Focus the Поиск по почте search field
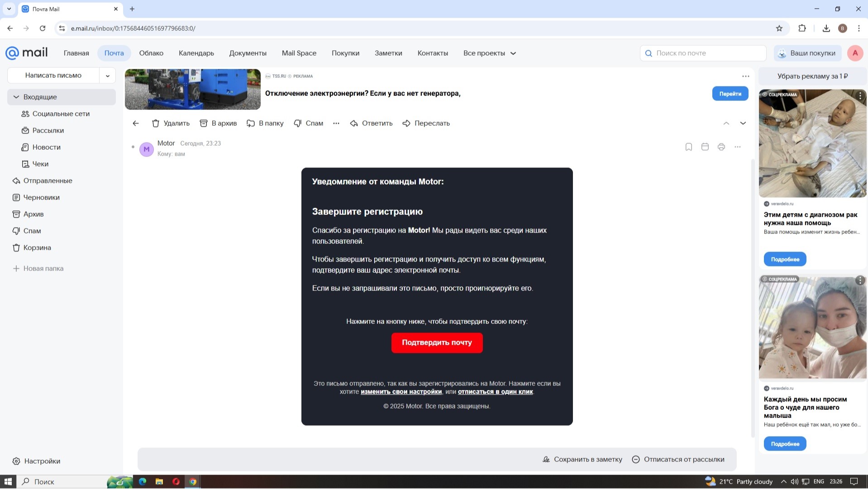 pos(703,53)
